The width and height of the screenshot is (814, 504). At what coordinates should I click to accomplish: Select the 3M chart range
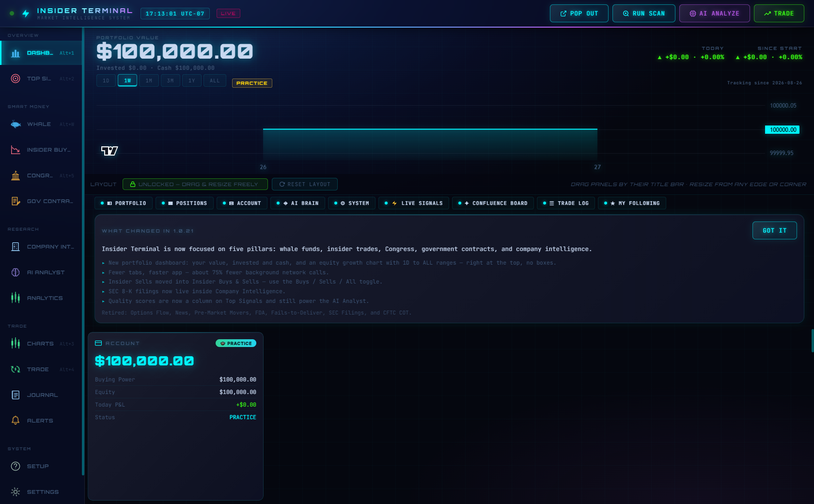171,80
